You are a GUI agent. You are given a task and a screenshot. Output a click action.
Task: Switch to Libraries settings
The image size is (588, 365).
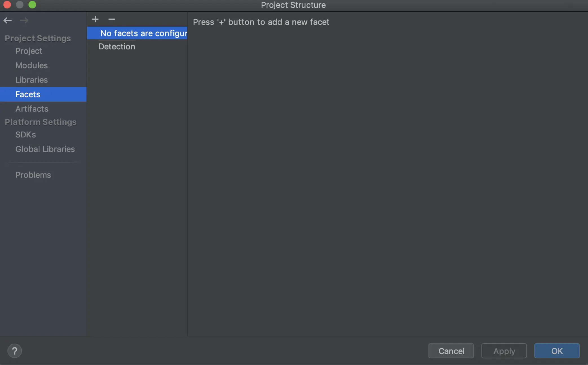[32, 80]
